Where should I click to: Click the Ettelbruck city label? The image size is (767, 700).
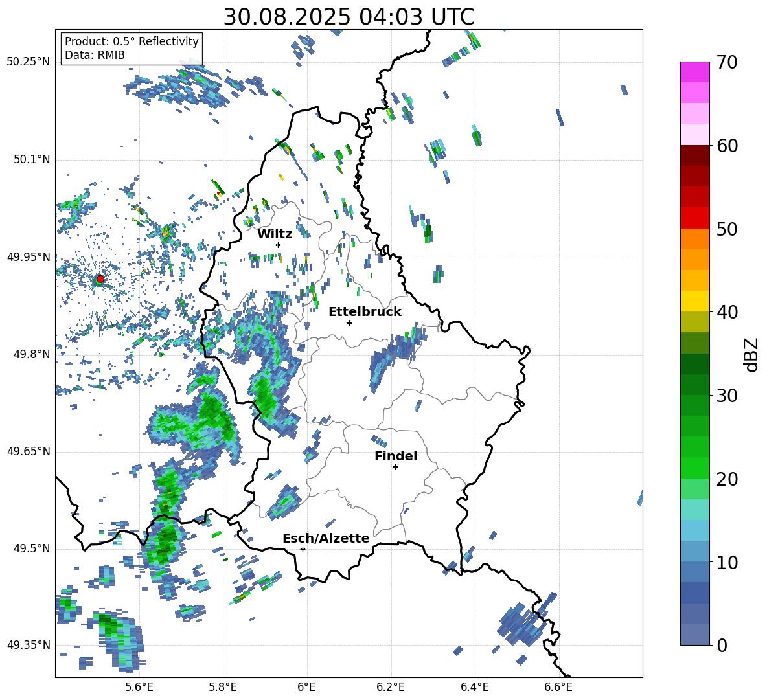tap(365, 312)
